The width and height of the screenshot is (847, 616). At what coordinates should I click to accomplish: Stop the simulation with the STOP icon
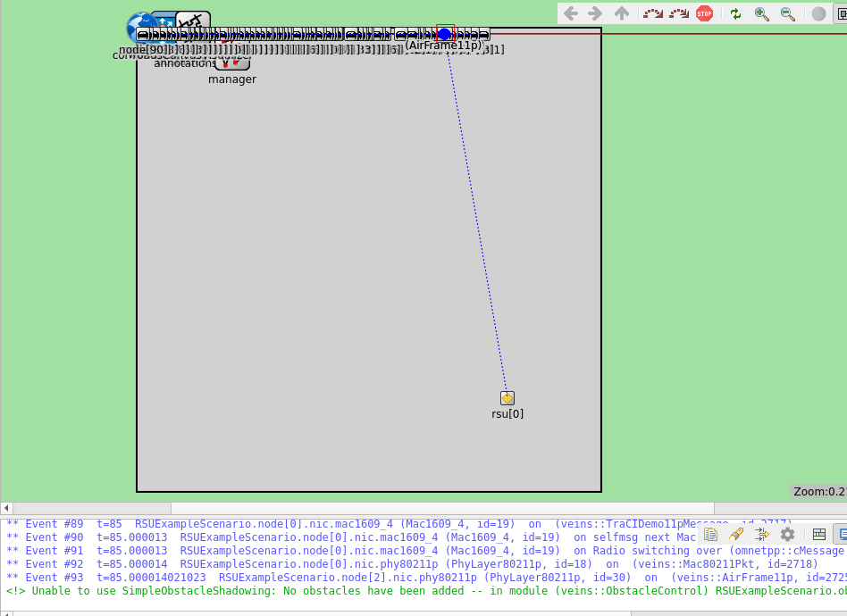(x=704, y=13)
